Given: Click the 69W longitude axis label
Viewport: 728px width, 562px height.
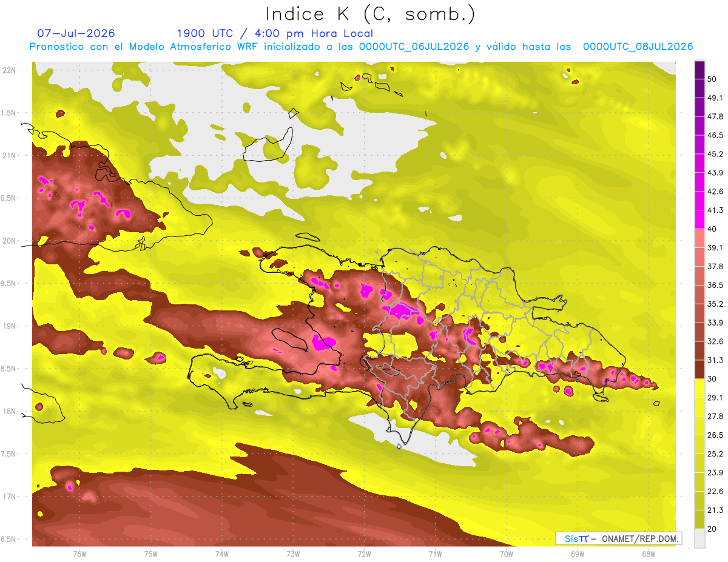Looking at the screenshot, I should click(x=578, y=554).
